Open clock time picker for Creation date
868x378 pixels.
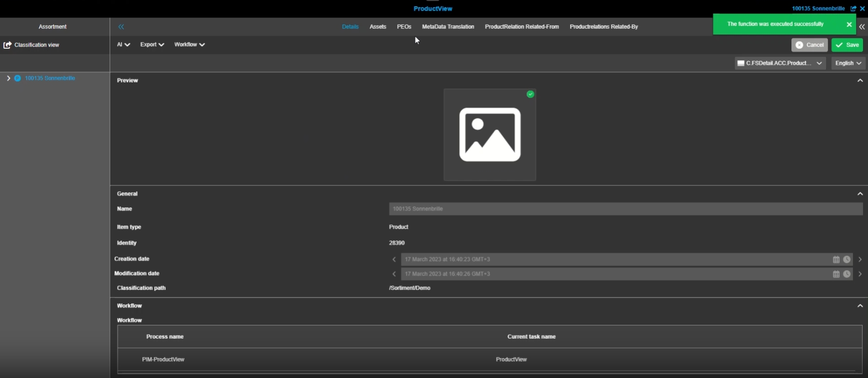tap(847, 259)
